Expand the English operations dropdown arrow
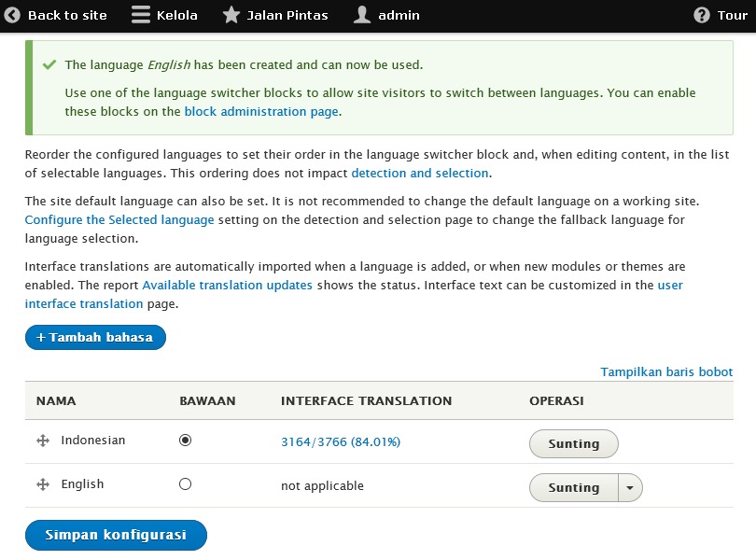This screenshot has width=756, height=560. [x=630, y=487]
